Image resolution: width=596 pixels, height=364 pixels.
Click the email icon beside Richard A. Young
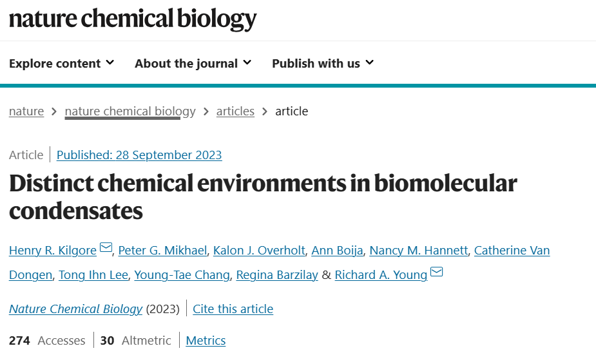coord(436,272)
